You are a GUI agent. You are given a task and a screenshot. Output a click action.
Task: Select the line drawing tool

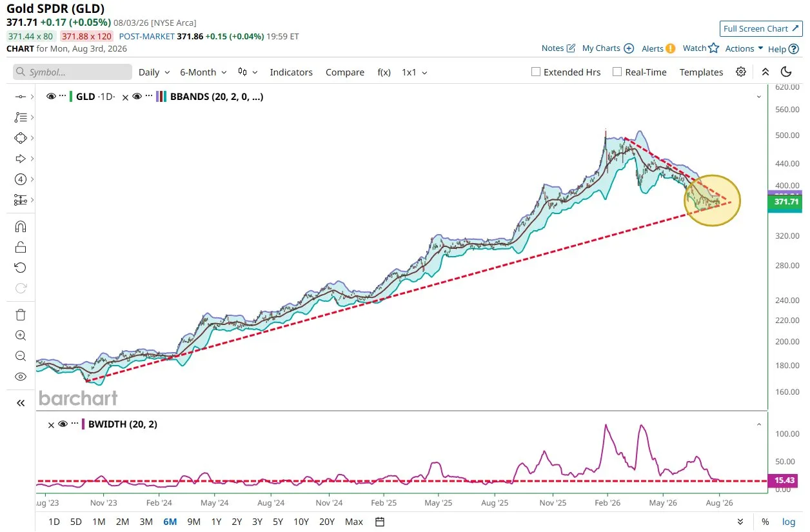click(20, 97)
